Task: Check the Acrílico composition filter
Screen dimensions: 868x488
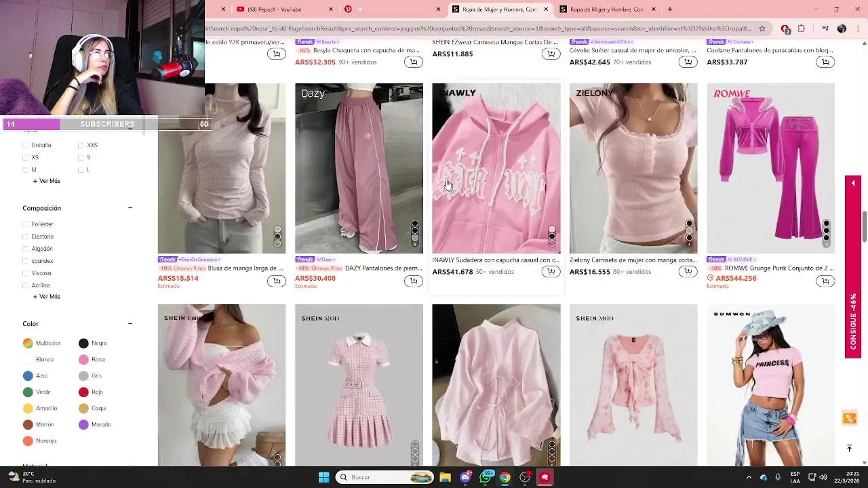Action: click(26, 285)
